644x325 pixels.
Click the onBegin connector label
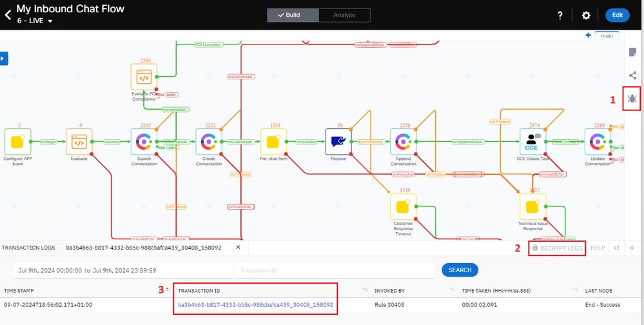48,142
